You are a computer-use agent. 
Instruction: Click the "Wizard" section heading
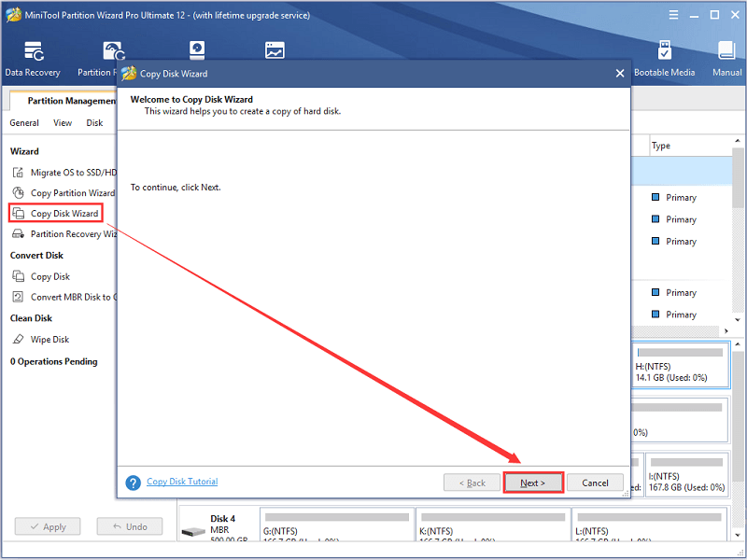tap(24, 151)
